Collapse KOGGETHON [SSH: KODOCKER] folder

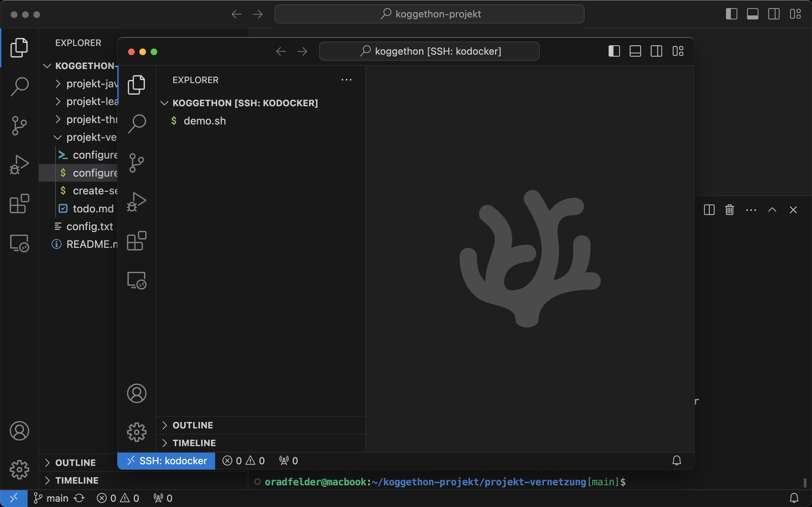click(x=245, y=103)
